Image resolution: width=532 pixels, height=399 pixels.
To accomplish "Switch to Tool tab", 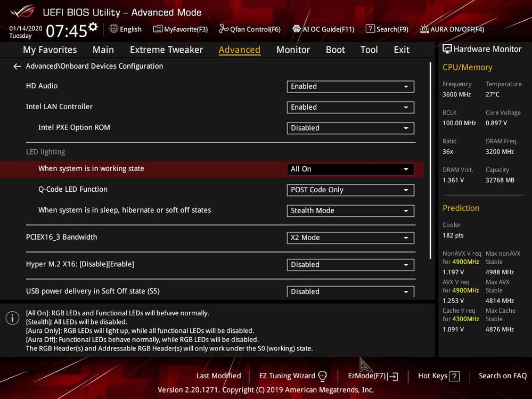I will [x=369, y=50].
